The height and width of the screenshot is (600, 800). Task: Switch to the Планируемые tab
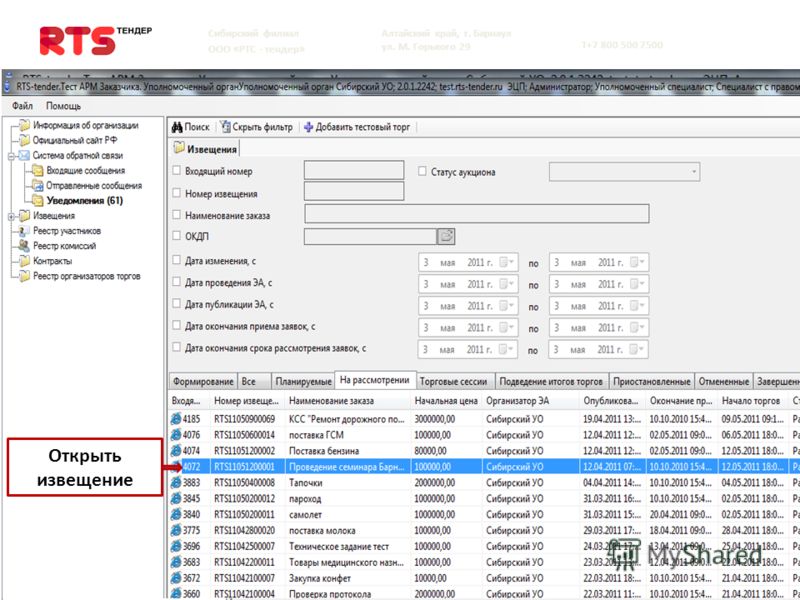pyautogui.click(x=303, y=382)
